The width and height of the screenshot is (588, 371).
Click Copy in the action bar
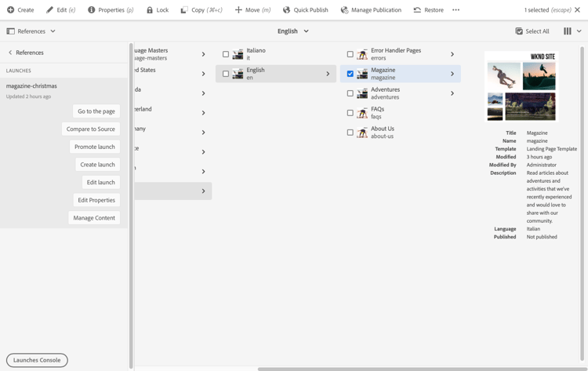201,10
